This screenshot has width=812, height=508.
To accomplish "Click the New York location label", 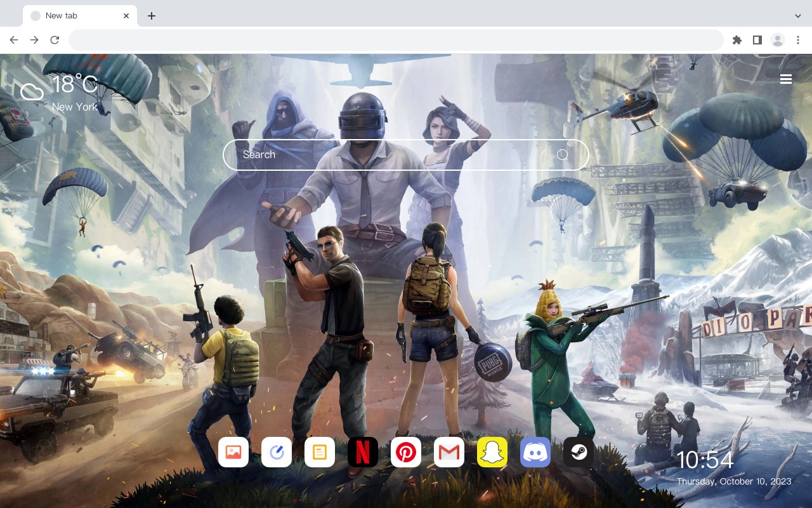I will click(75, 107).
